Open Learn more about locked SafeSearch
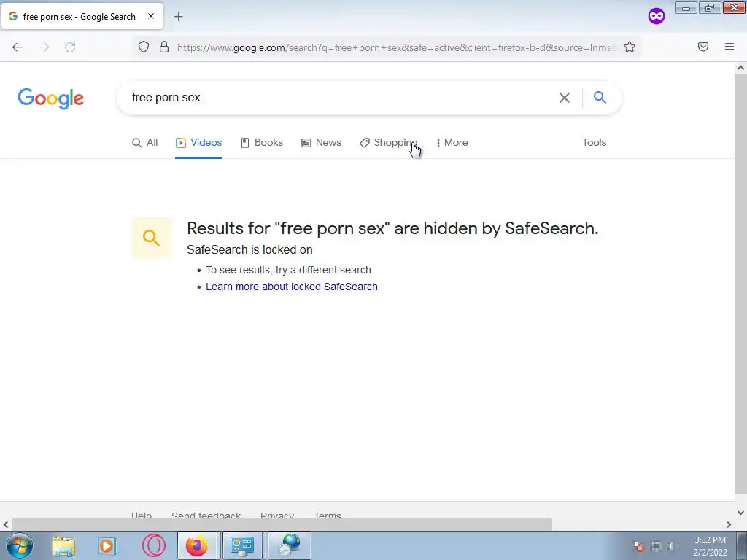This screenshot has width=747, height=560. pos(292,287)
